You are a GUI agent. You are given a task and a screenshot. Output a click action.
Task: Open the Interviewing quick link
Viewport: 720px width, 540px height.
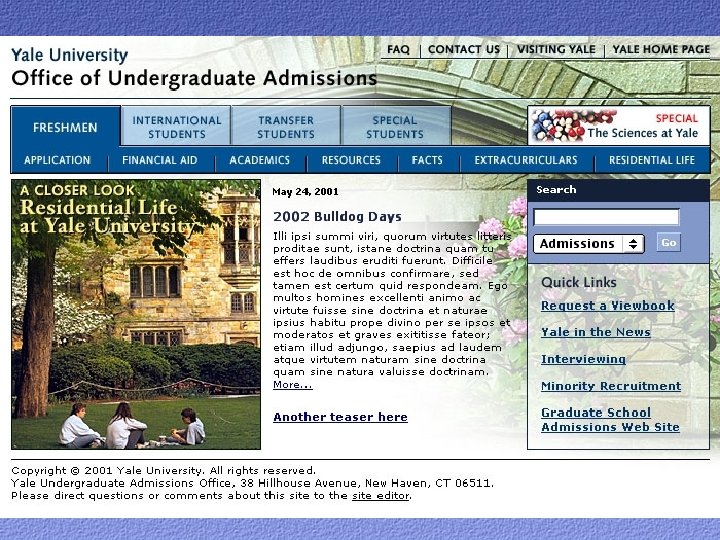pyautogui.click(x=583, y=359)
